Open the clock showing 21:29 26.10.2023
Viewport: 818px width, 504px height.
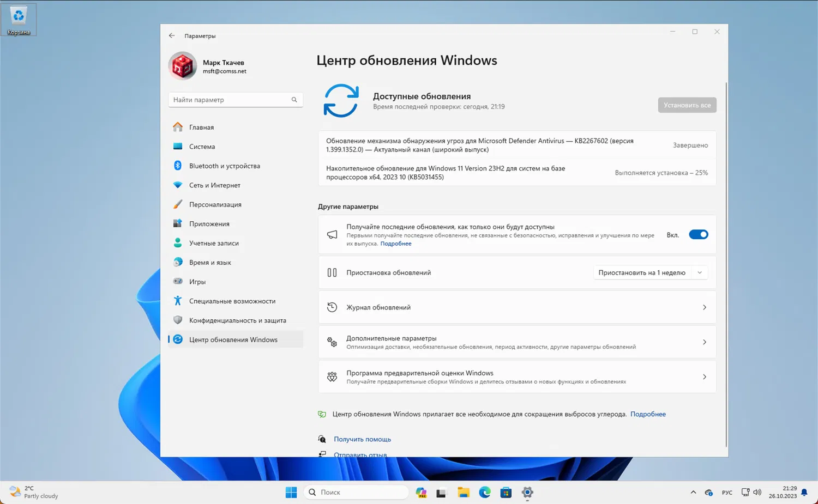click(x=783, y=492)
